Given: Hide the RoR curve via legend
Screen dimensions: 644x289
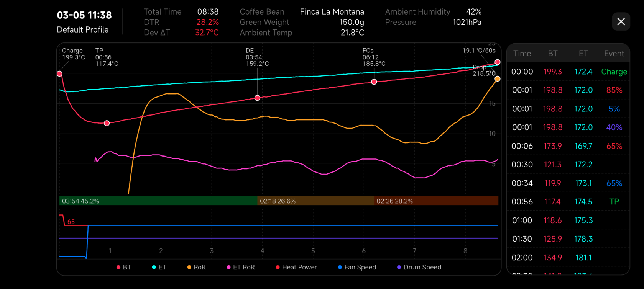Looking at the screenshot, I should coord(196,267).
